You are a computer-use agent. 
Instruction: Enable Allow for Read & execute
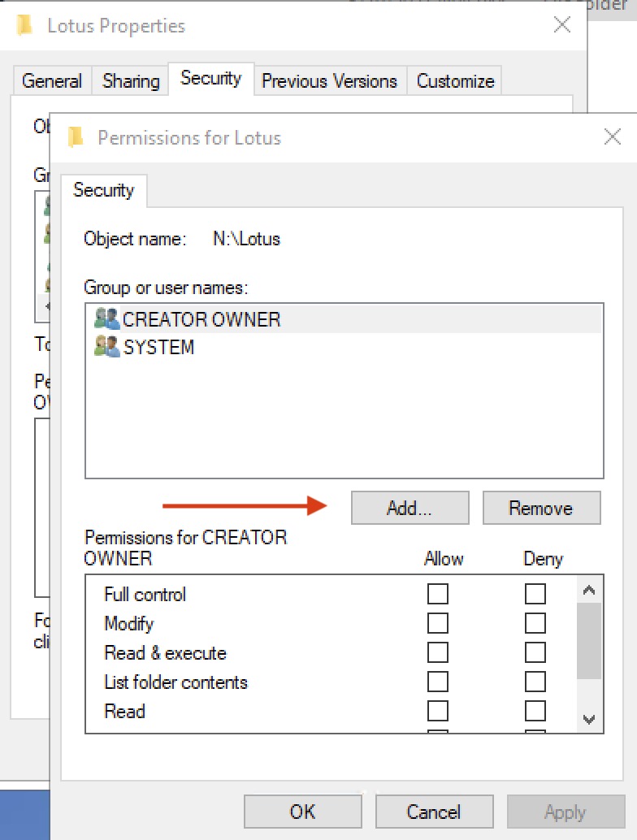438,652
